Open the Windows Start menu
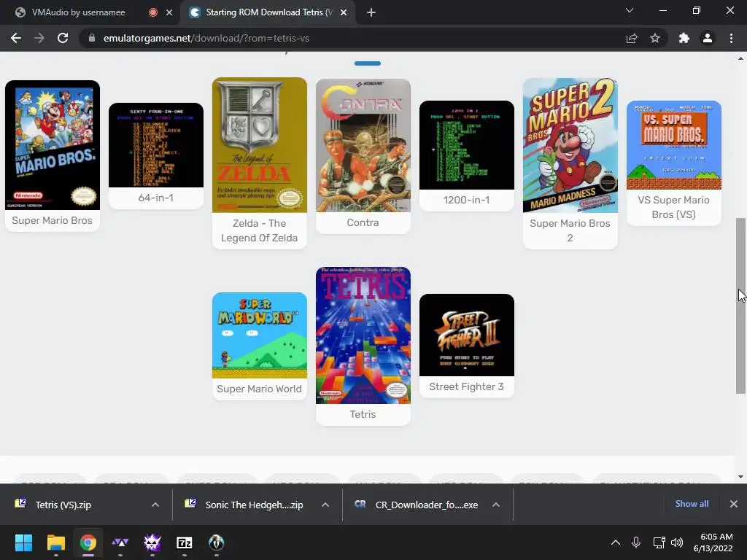Screen dimensions: 747x560 click(23, 542)
